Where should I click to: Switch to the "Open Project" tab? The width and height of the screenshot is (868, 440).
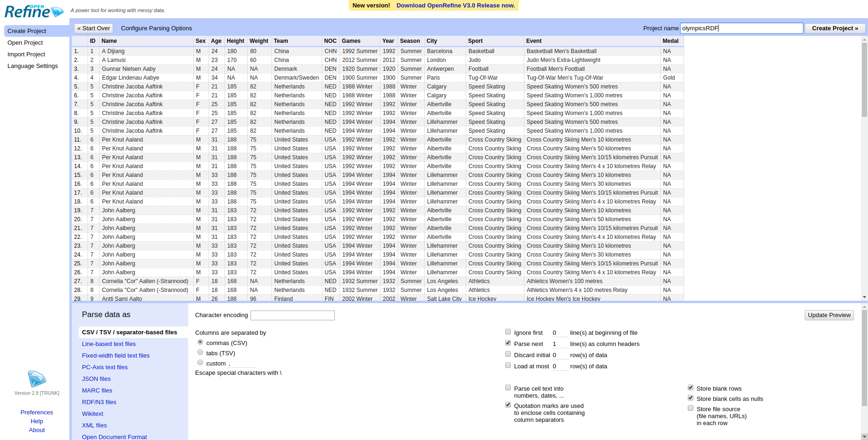tap(25, 42)
